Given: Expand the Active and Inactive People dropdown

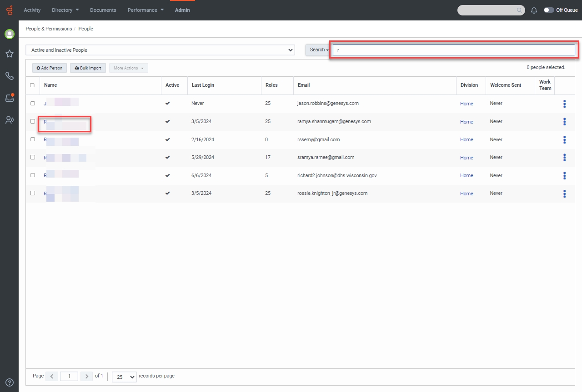Looking at the screenshot, I should coord(160,50).
